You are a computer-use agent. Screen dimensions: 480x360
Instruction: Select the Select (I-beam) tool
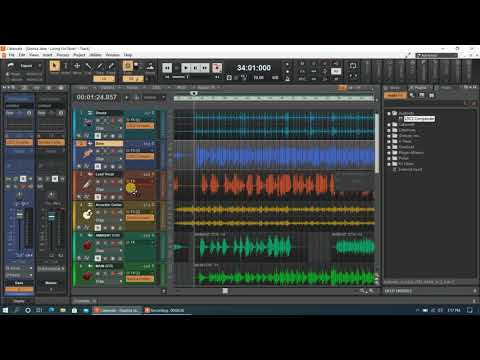[x=66, y=66]
